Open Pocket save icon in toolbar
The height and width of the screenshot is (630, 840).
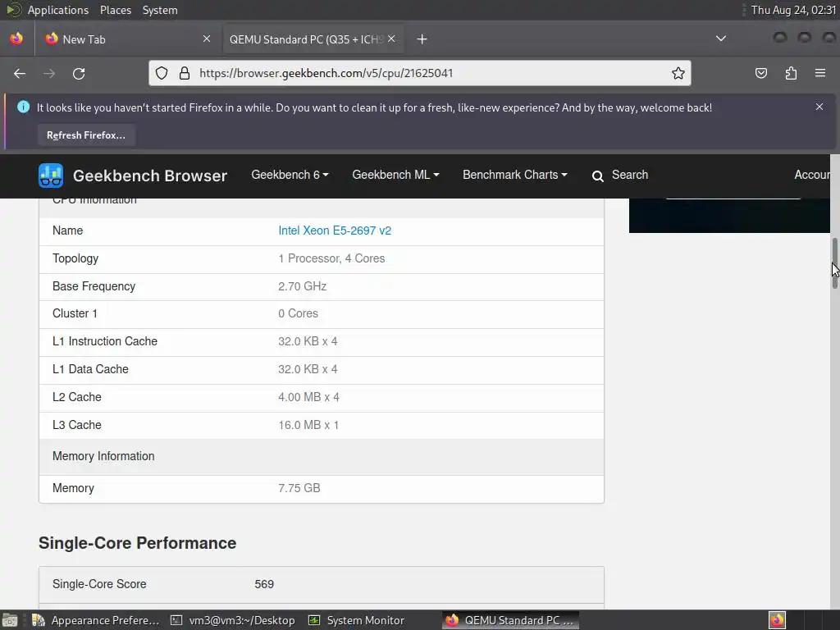(x=760, y=73)
